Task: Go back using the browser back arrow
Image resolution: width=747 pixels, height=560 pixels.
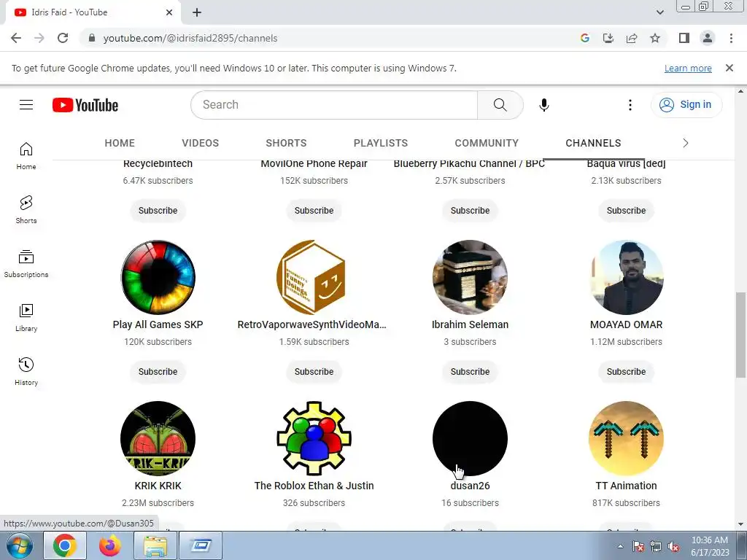Action: tap(16, 38)
